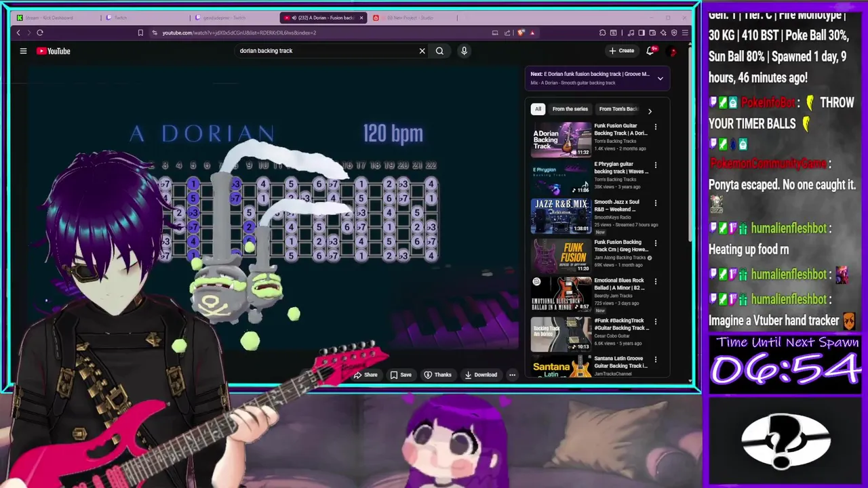
Task: Switch to the geodudeprime Twitch tab
Action: tap(234, 18)
